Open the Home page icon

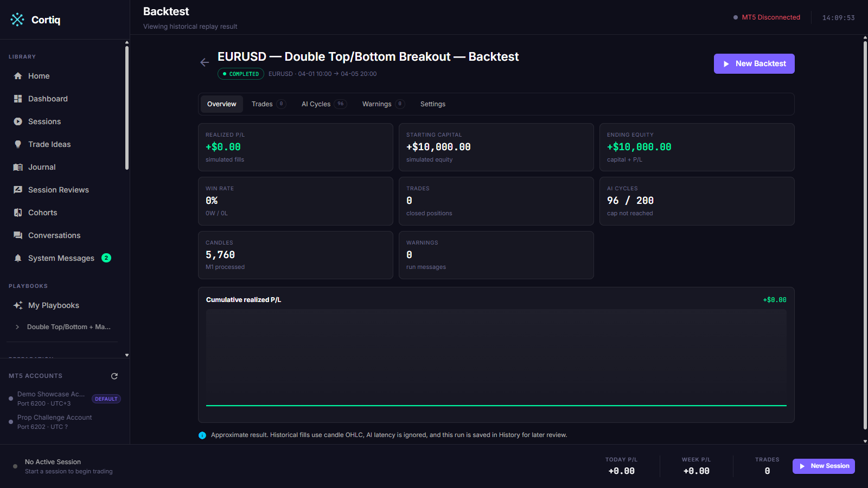tap(18, 76)
